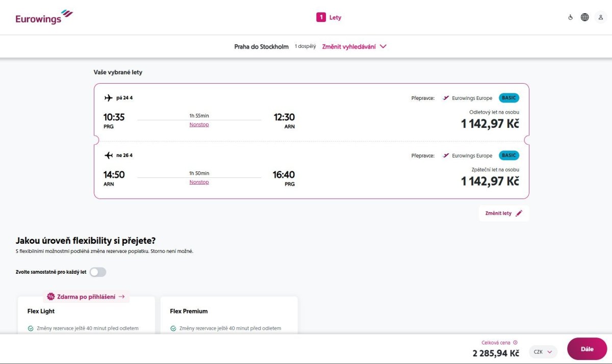The image size is (612, 364).
Task: Open the CZK currency dropdown
Action: click(x=543, y=352)
